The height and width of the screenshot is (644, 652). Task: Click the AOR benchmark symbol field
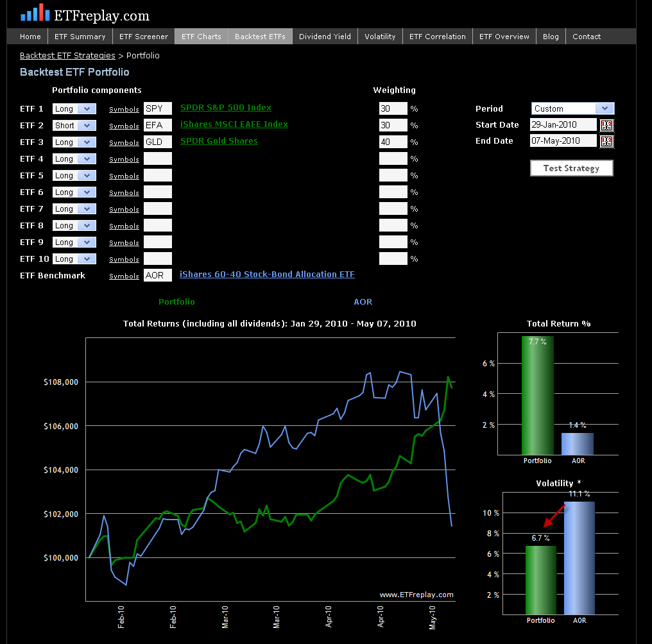(158, 275)
